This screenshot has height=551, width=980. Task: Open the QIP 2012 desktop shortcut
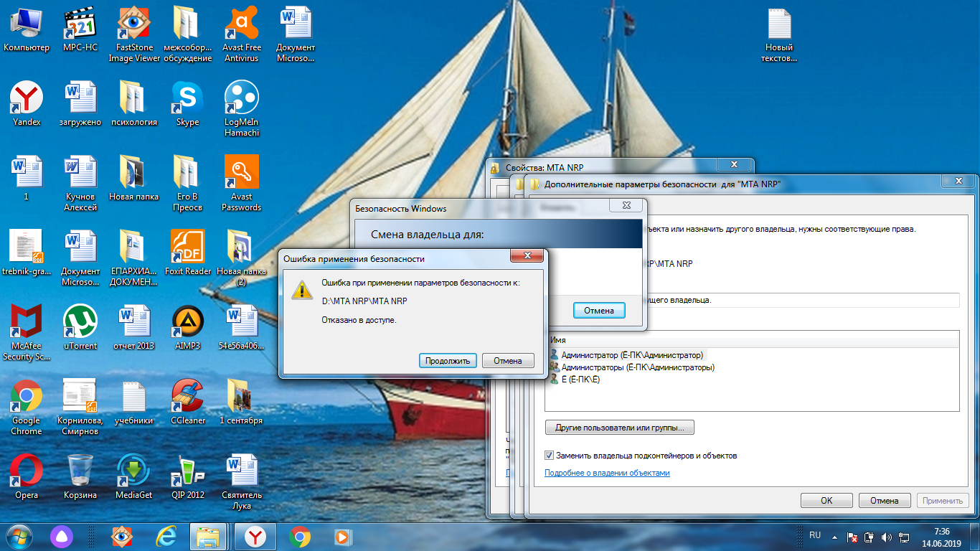click(x=188, y=477)
